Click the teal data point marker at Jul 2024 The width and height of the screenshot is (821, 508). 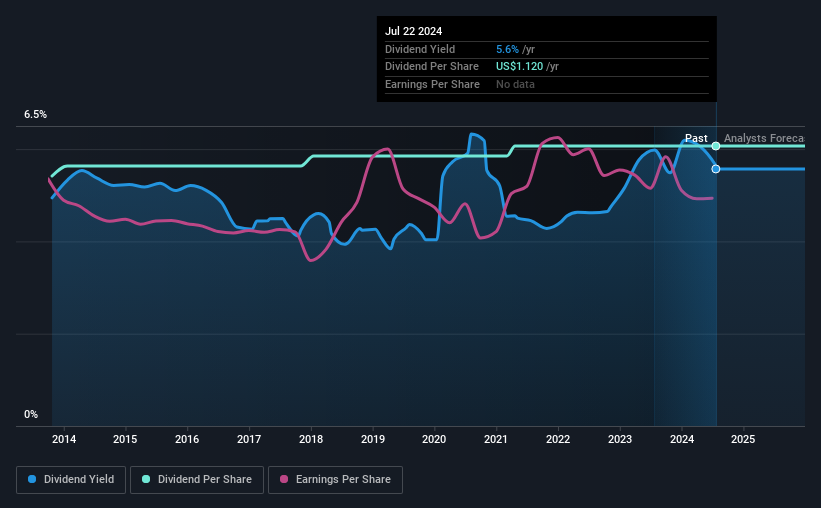pos(716,146)
